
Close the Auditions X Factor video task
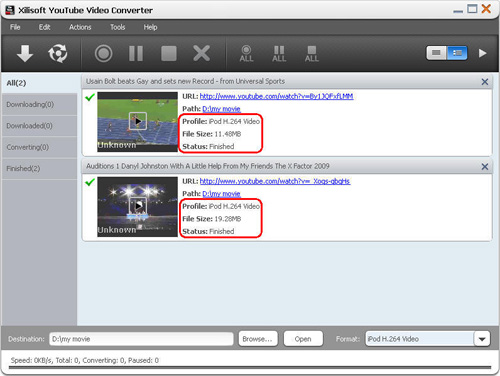485,167
